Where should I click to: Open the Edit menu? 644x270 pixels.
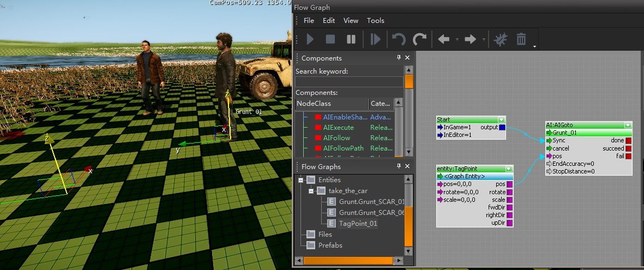pyautogui.click(x=329, y=21)
